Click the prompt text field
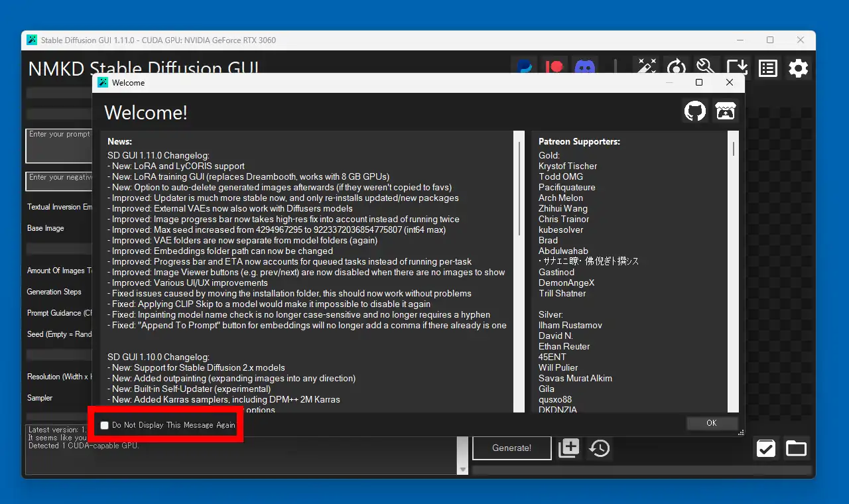The image size is (849, 504). [58, 145]
